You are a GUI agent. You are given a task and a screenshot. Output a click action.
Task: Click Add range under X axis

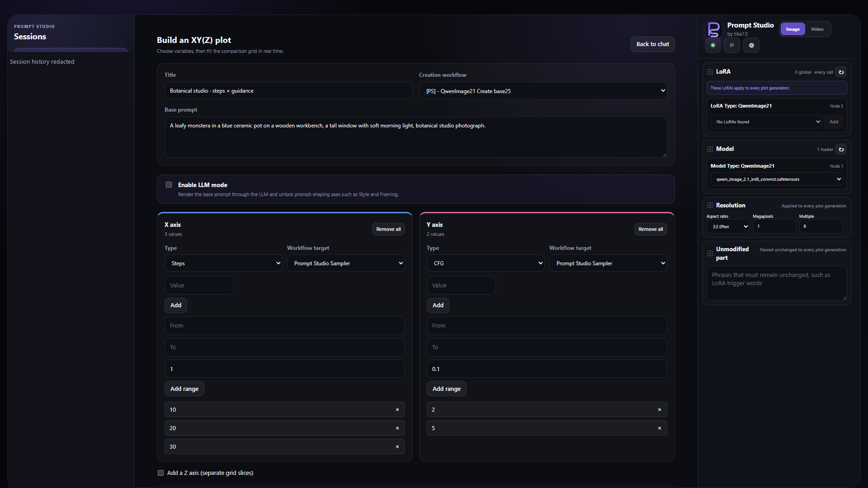coord(184,389)
